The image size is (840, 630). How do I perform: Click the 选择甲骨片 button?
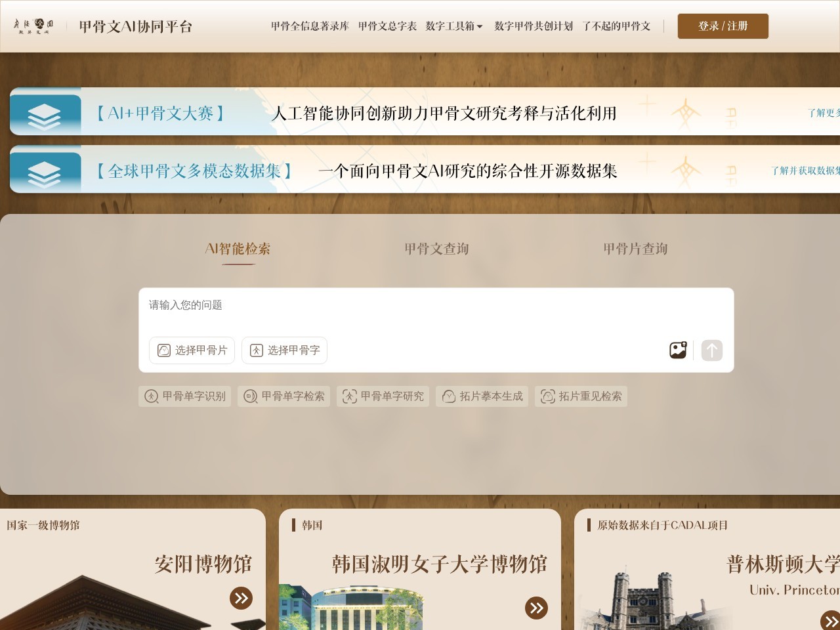click(192, 350)
